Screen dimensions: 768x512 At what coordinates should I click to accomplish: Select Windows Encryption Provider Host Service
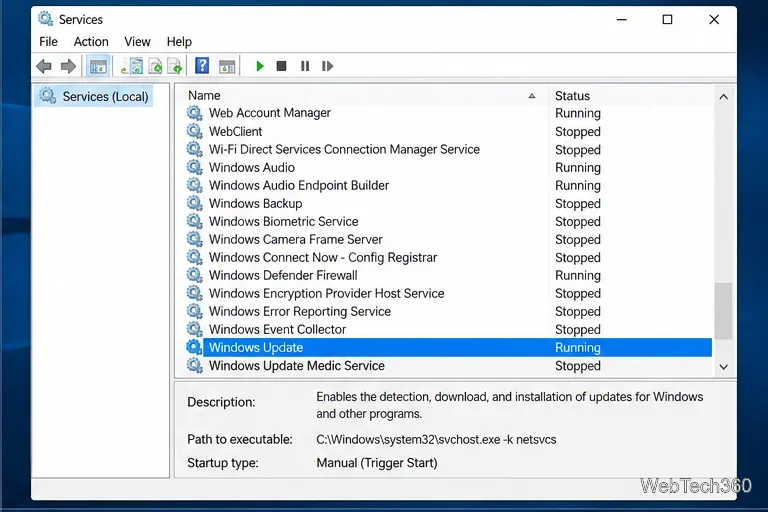327,293
